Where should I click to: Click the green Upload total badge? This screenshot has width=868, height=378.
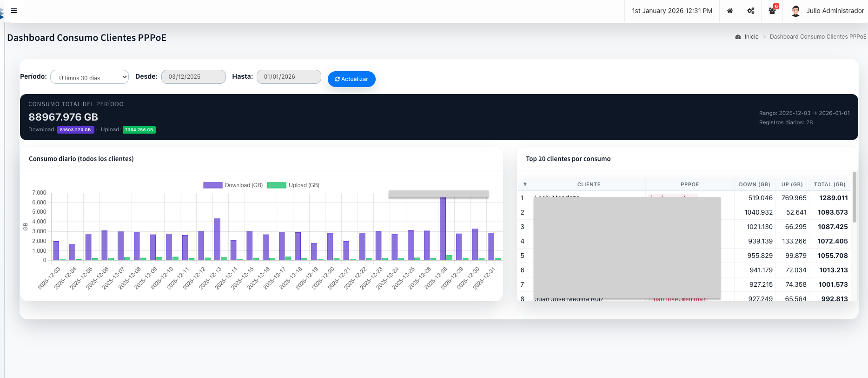139,130
